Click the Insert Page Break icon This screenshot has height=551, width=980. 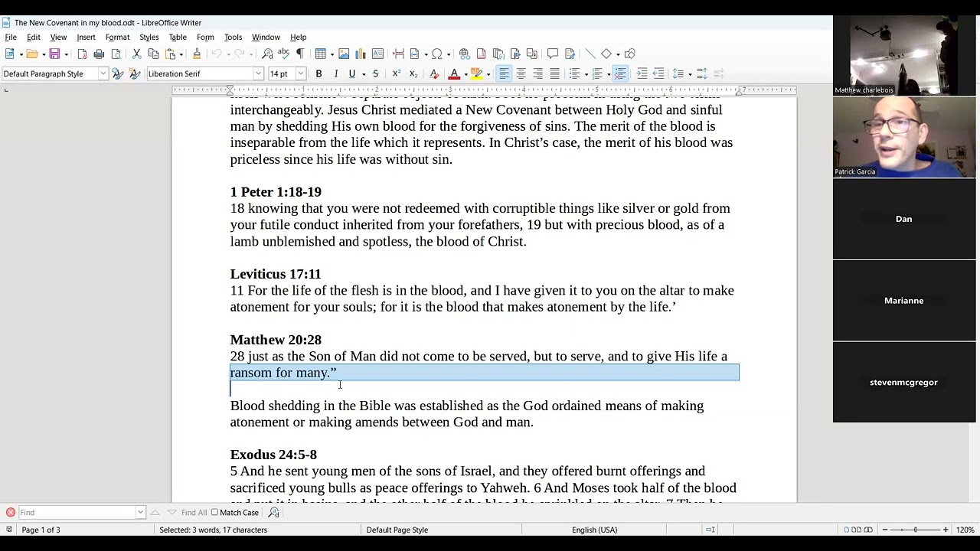398,54
